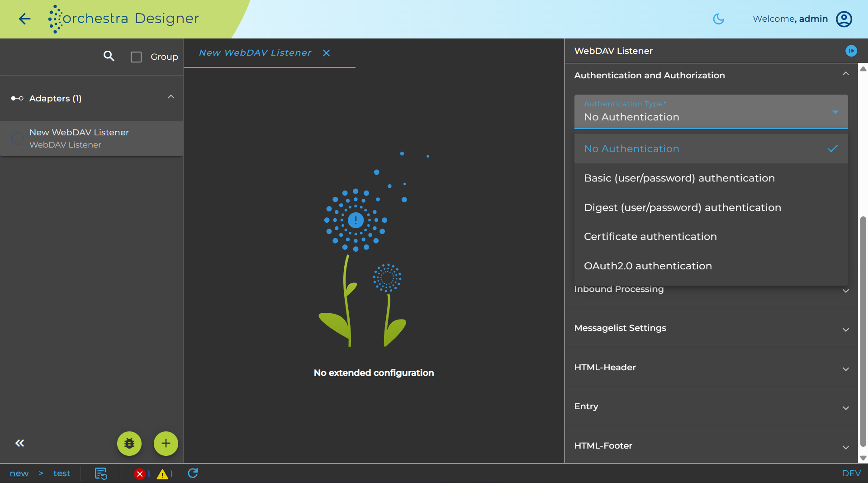The width and height of the screenshot is (868, 483).
Task: Click the No extended configuration message
Action: (374, 373)
